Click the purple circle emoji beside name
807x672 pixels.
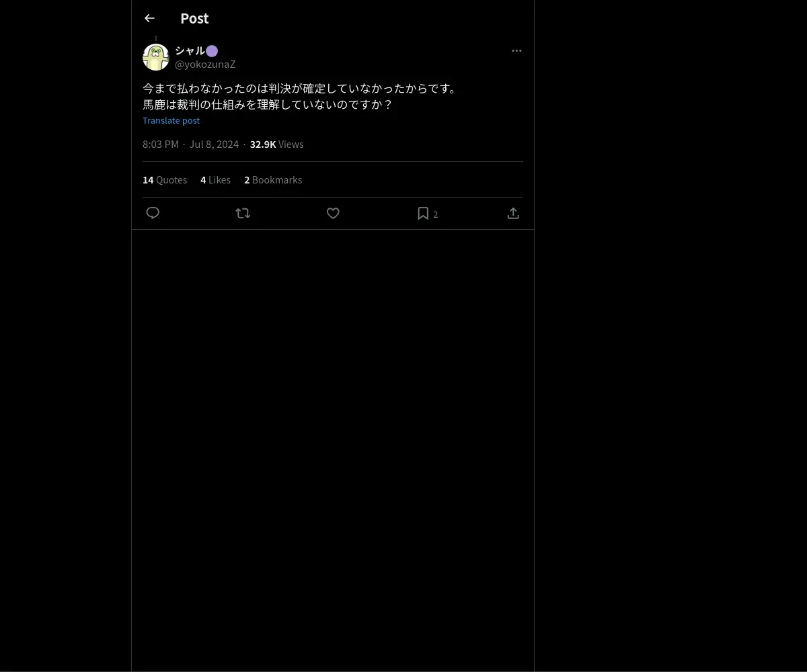point(212,50)
